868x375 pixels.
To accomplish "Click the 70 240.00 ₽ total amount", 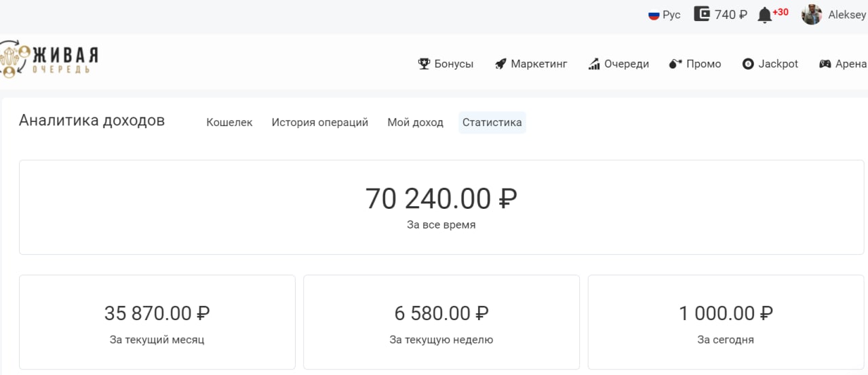I will click(441, 199).
